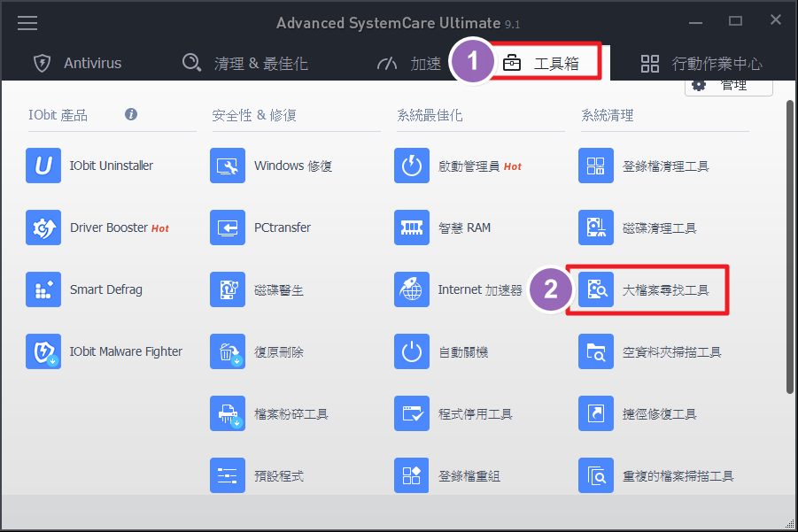Click the vertical scrollbar on the right
This screenshot has width=798, height=532.
pos(790,246)
